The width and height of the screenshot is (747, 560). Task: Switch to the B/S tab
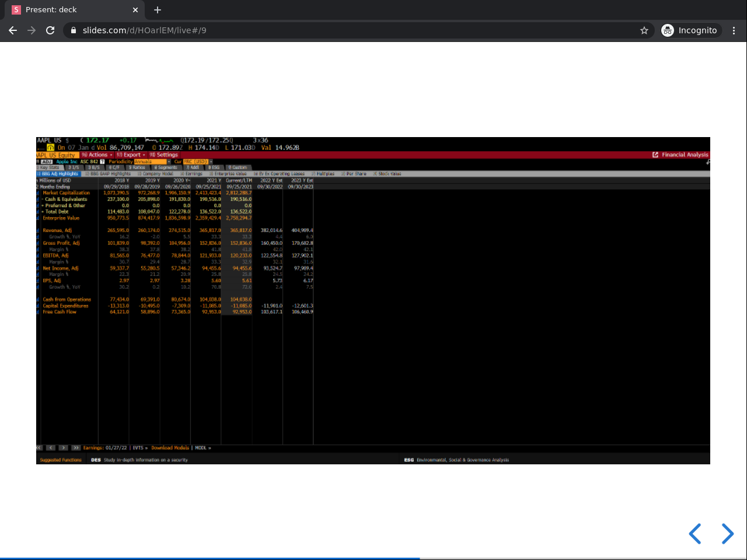point(95,167)
